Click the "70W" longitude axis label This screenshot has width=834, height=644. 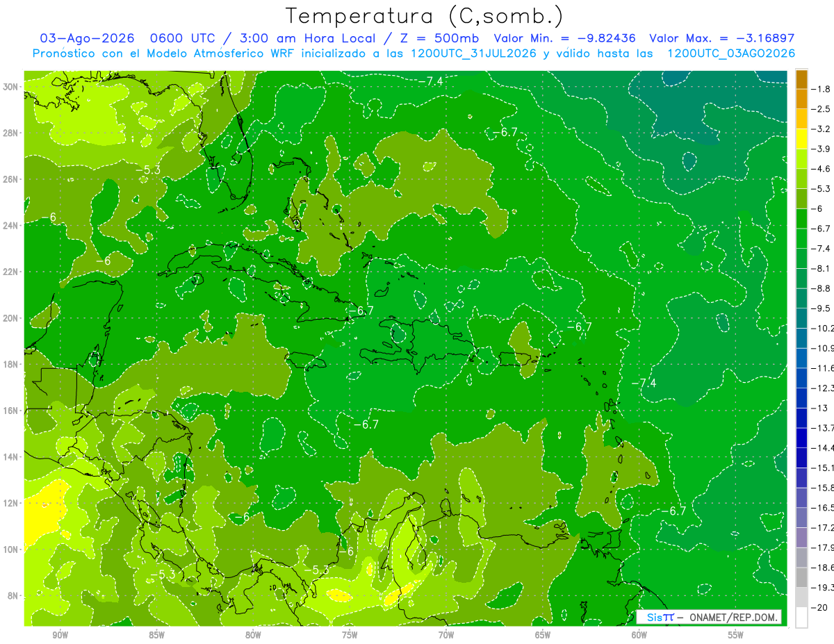coord(446,635)
